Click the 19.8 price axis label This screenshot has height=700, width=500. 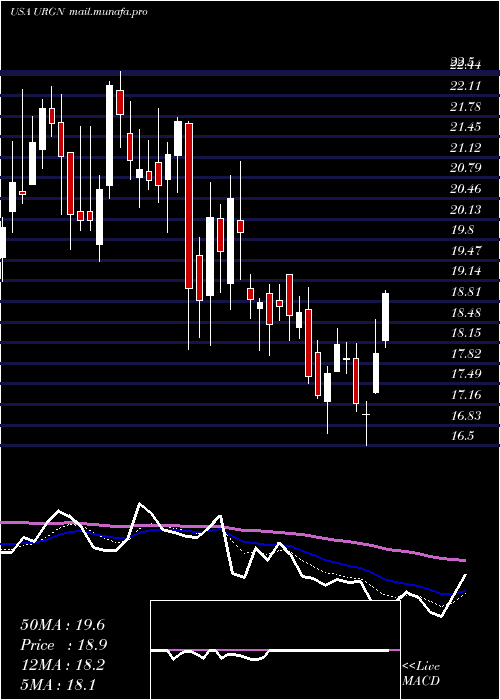click(x=462, y=230)
